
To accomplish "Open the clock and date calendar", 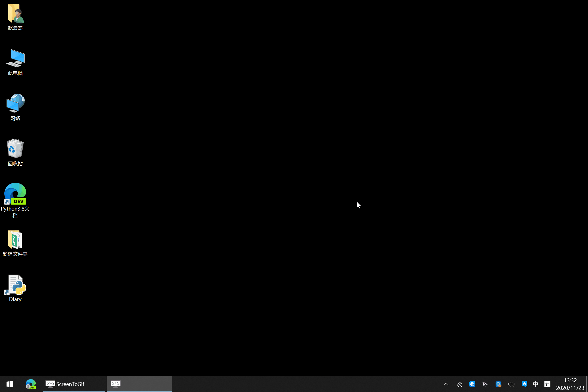I will 570,384.
